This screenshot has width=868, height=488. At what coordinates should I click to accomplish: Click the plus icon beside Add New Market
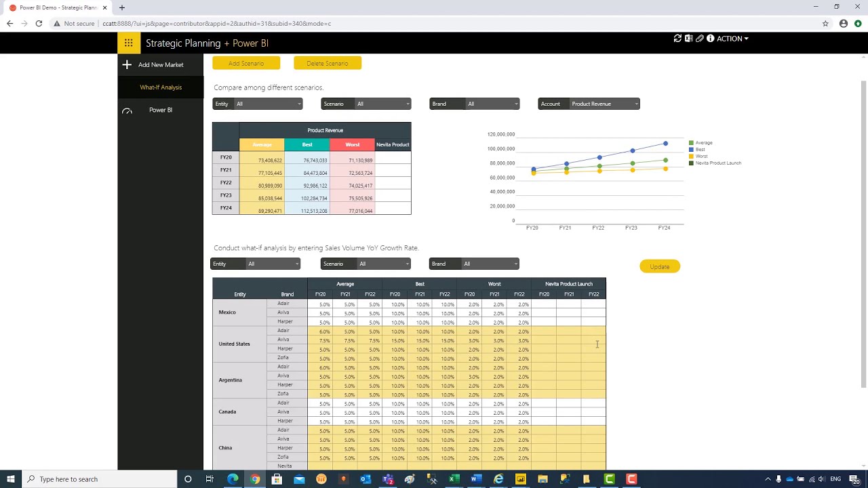[x=127, y=64]
